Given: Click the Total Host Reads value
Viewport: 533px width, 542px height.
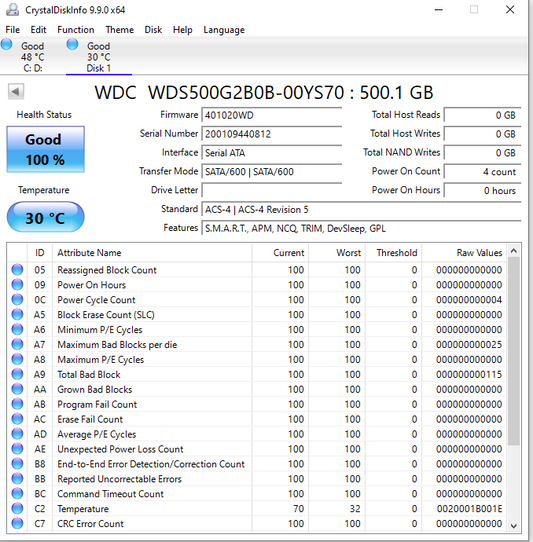Looking at the screenshot, I should coord(483,115).
